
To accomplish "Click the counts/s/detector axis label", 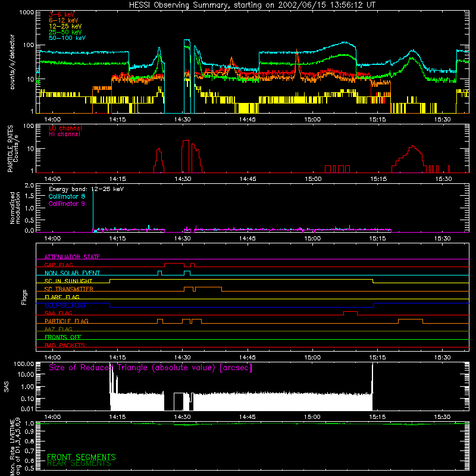I will pos(12,62).
